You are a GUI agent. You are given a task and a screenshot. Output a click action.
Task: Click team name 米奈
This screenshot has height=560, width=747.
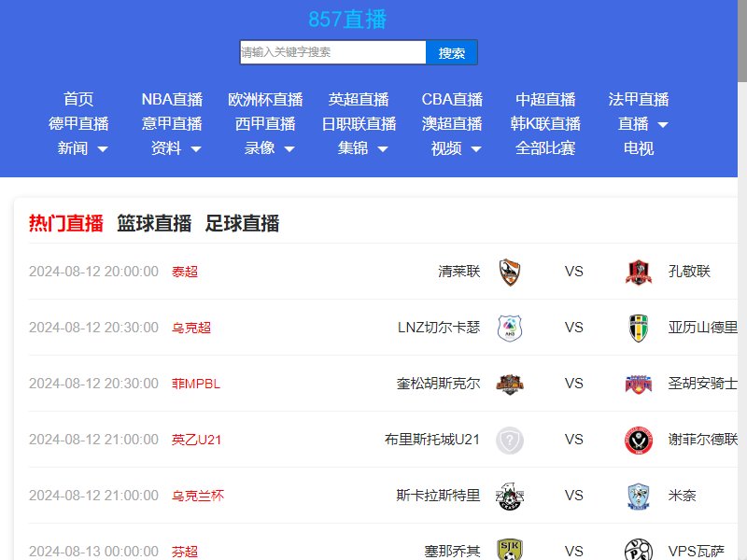pyautogui.click(x=682, y=496)
